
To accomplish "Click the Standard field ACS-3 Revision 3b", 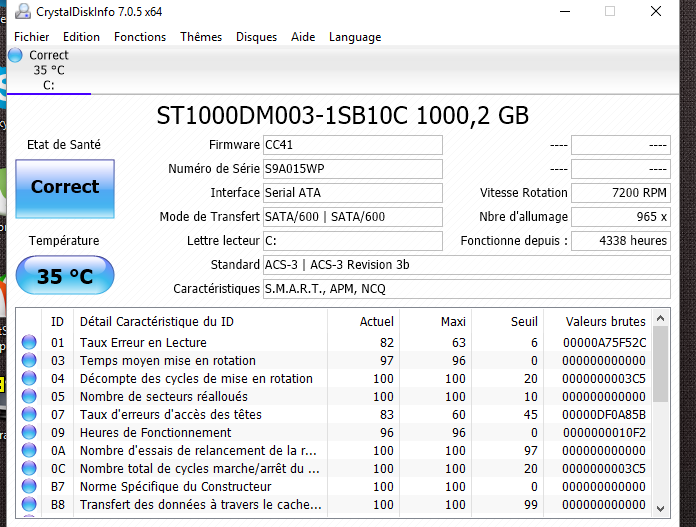I will click(x=467, y=265).
